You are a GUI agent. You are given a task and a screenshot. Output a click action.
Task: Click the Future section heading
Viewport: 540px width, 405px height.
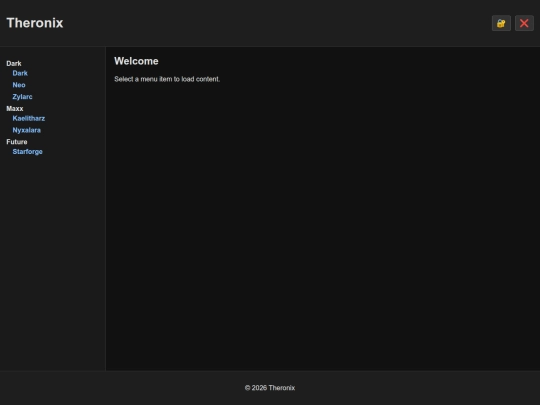17,142
